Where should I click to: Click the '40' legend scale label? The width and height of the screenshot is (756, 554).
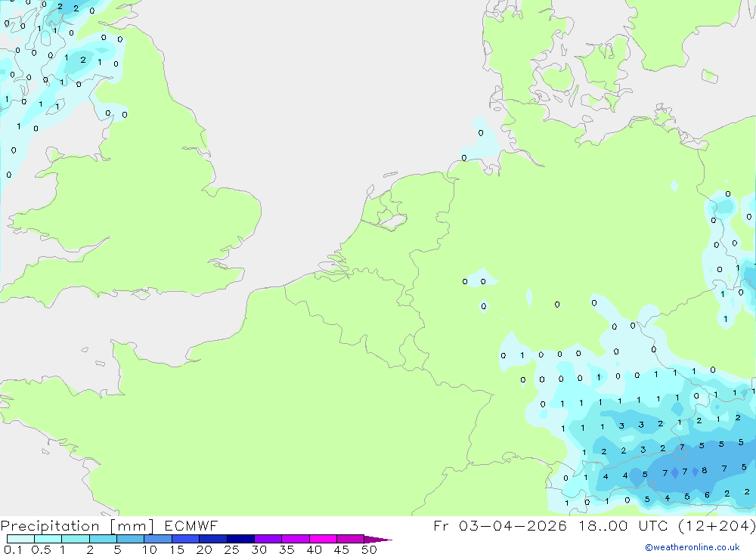pos(314,549)
